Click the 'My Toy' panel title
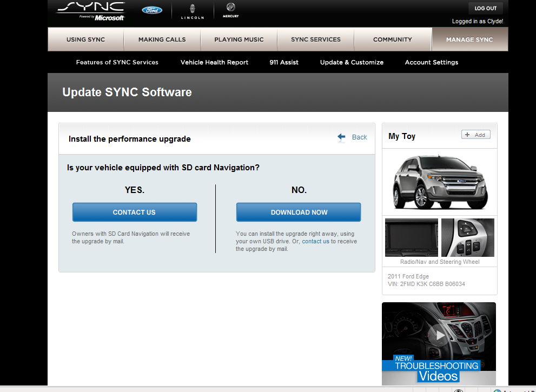Image resolution: width=536 pixels, height=392 pixels. coord(402,136)
